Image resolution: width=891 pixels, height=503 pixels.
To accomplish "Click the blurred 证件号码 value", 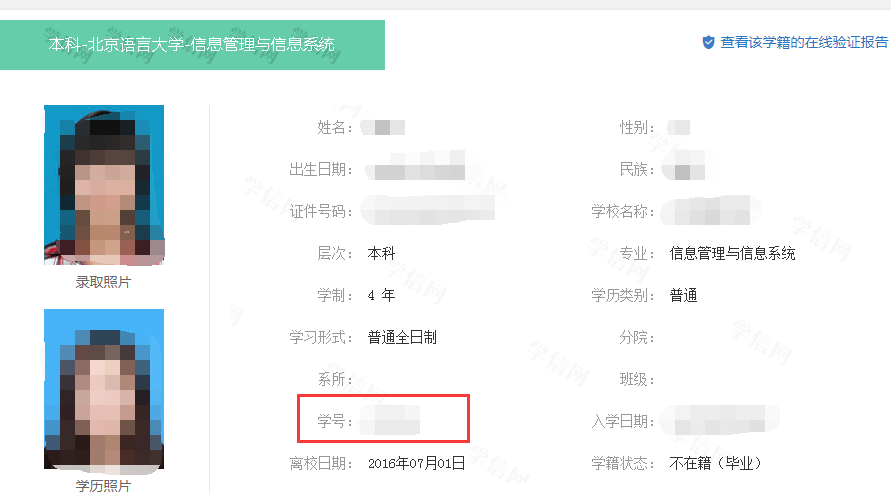I will click(430, 211).
